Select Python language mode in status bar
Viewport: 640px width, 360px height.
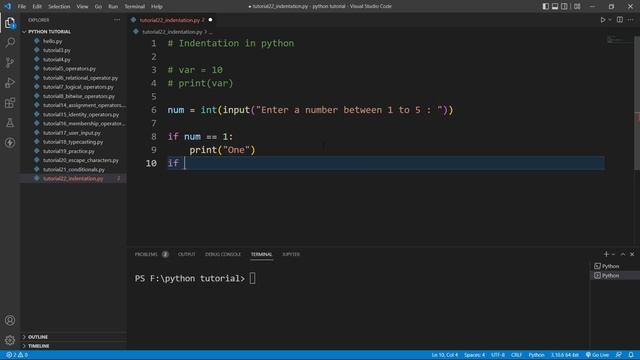pos(536,355)
